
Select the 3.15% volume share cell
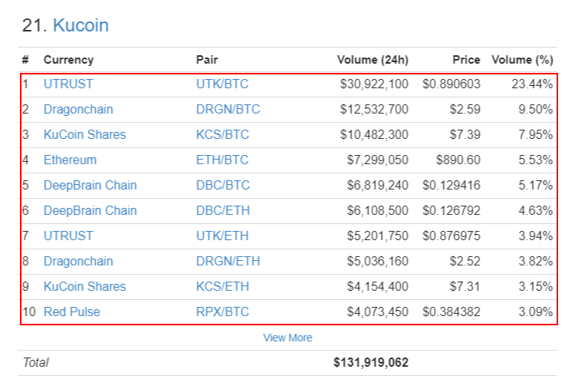[536, 286]
